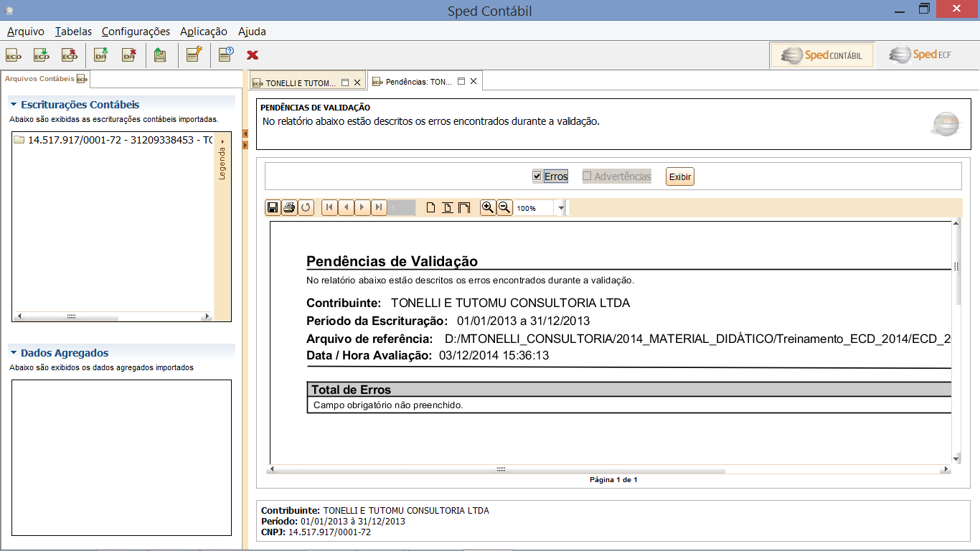Expand the Legenda side panel
Image resolution: width=980 pixels, height=551 pixels.
tap(222, 159)
